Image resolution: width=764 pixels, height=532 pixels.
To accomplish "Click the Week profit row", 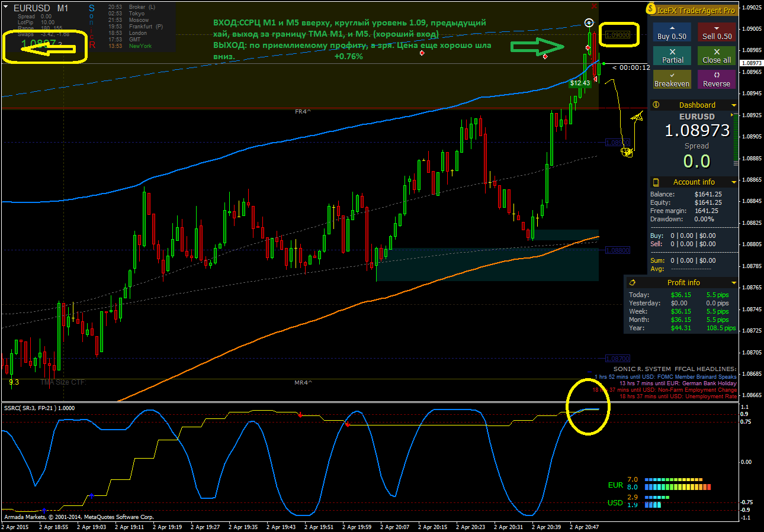I will (682, 311).
